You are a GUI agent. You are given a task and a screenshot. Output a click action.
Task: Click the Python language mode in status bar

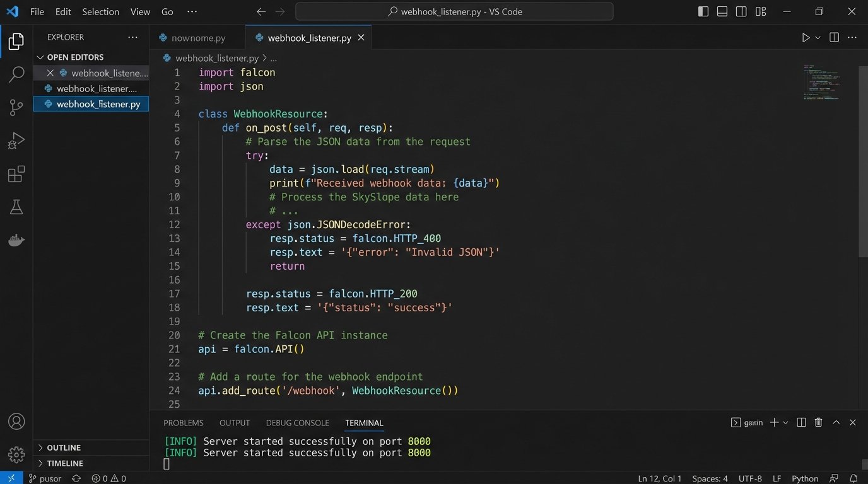(x=804, y=478)
